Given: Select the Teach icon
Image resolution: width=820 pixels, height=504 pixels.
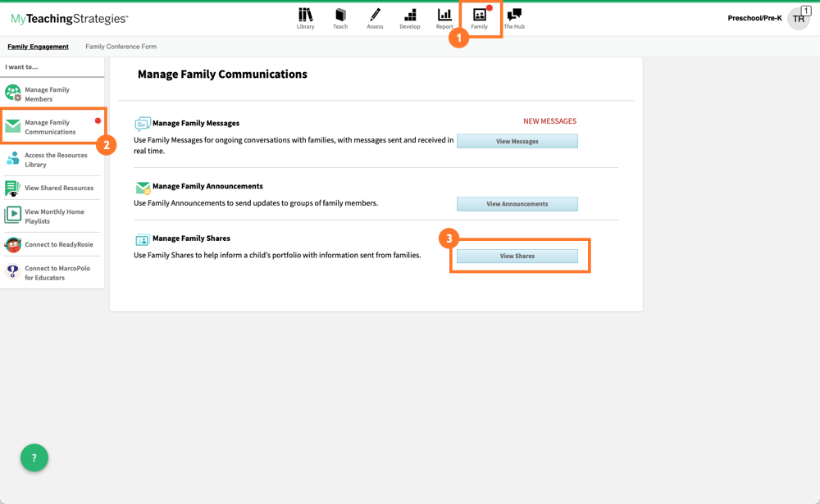Looking at the screenshot, I should click(x=340, y=16).
